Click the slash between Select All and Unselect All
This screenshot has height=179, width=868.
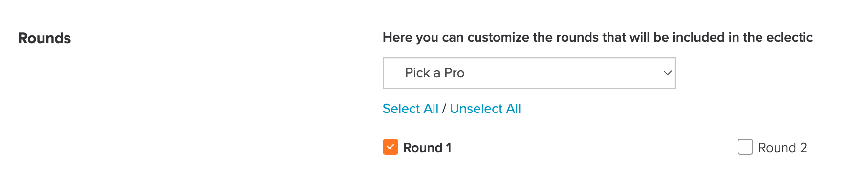point(444,109)
